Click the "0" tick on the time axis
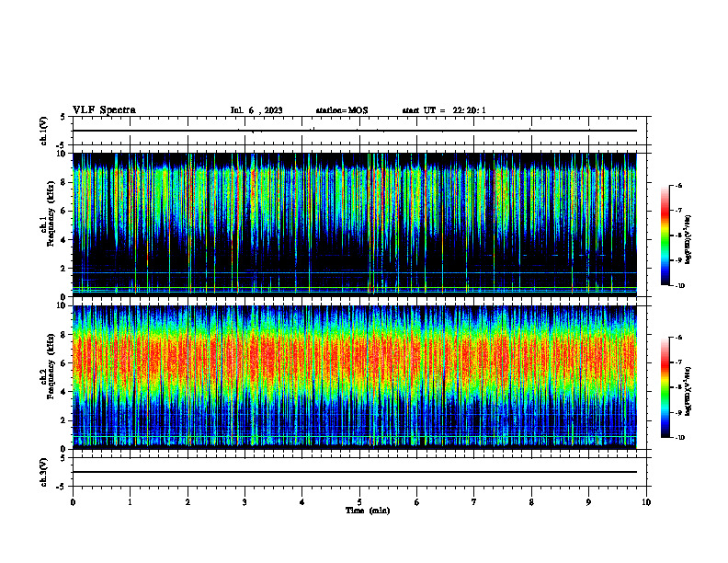Viewport: 728px width, 563px height. (x=73, y=502)
